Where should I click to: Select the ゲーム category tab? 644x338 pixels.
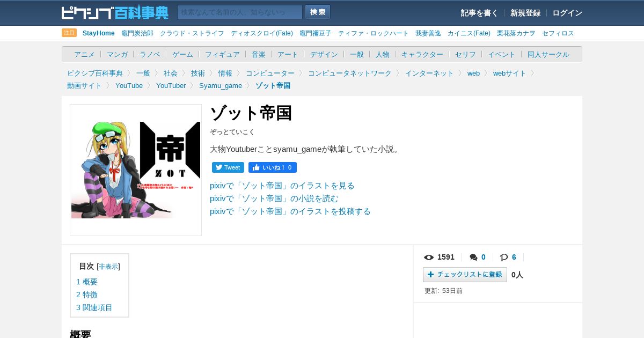tap(182, 54)
